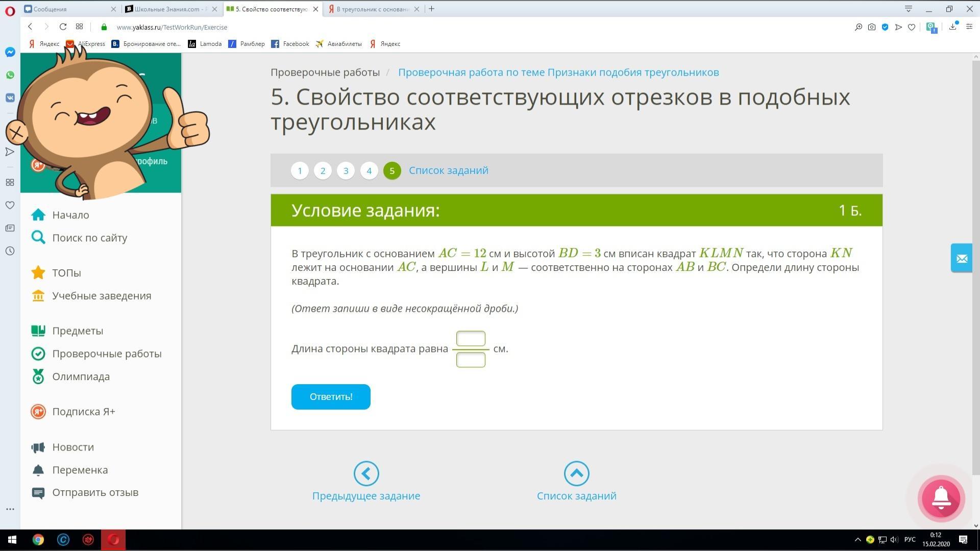The image size is (980, 551).
Task: Click the previous task left-arrow circle
Action: coord(366,474)
